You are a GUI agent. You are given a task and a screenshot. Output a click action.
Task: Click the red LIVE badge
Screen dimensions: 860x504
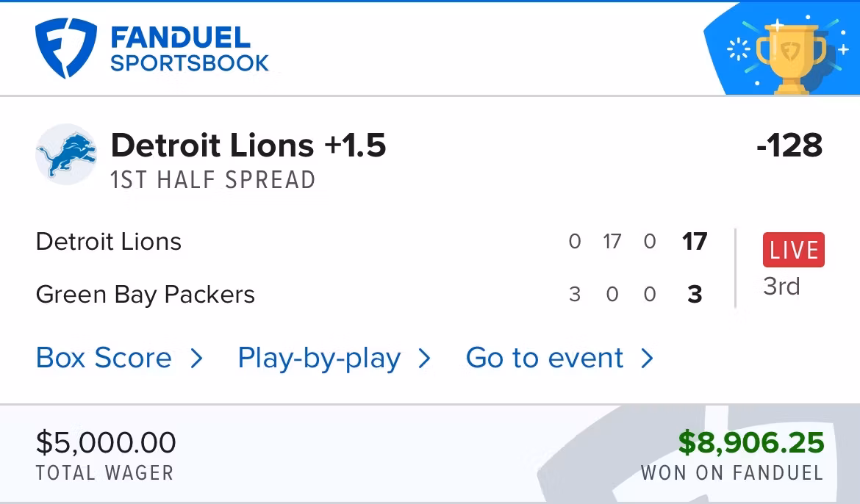tap(793, 250)
